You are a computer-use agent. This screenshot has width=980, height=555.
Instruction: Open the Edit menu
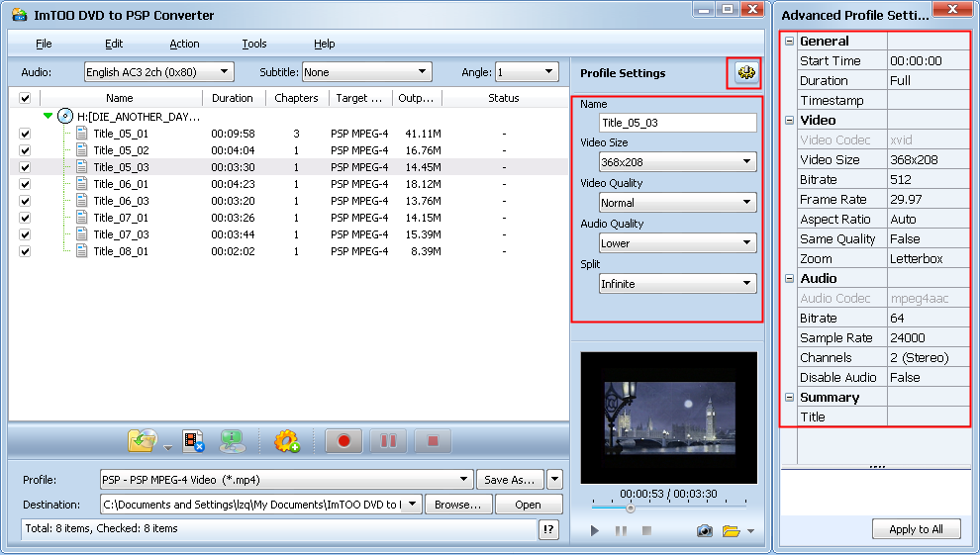(x=114, y=44)
